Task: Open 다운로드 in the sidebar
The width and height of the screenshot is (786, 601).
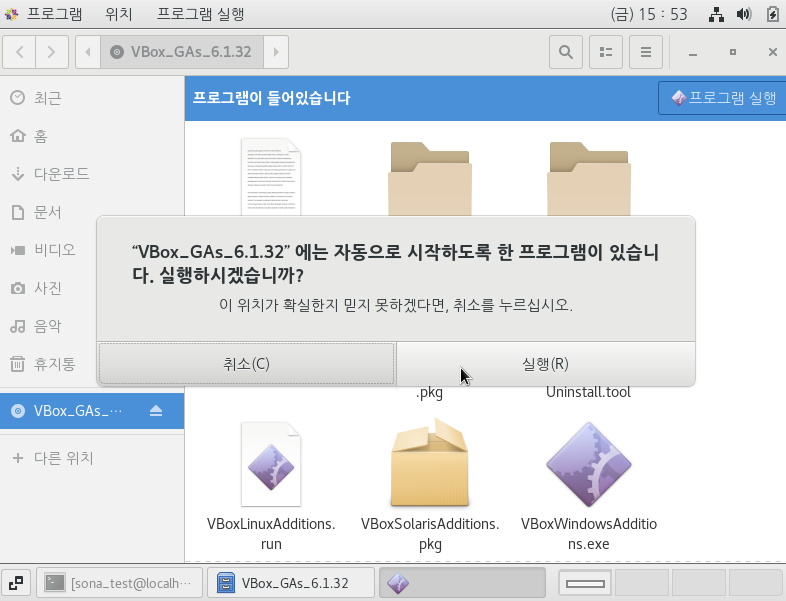Action: pyautogui.click(x=92, y=174)
